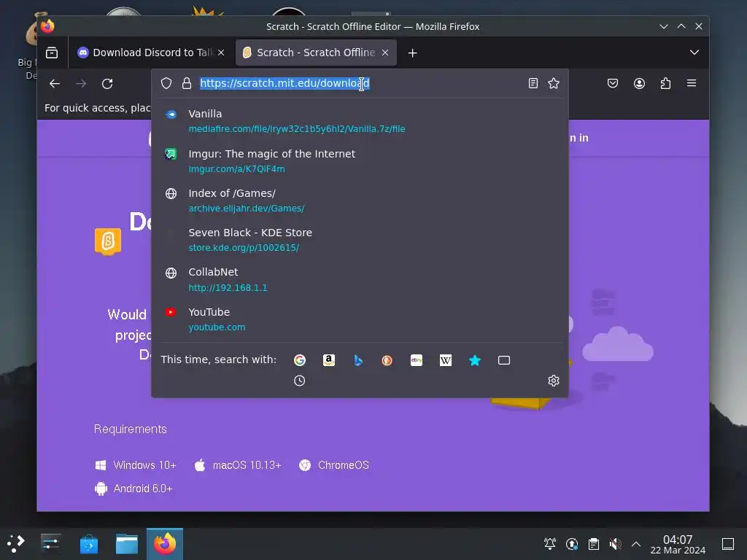The width and height of the screenshot is (747, 560).
Task: Click the Windows 10+ requirement text
Action: [x=145, y=465]
